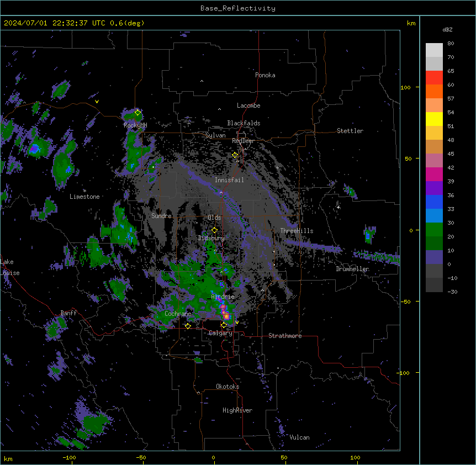Pick the purple 36-39 dBZ legend swatch

434,188
